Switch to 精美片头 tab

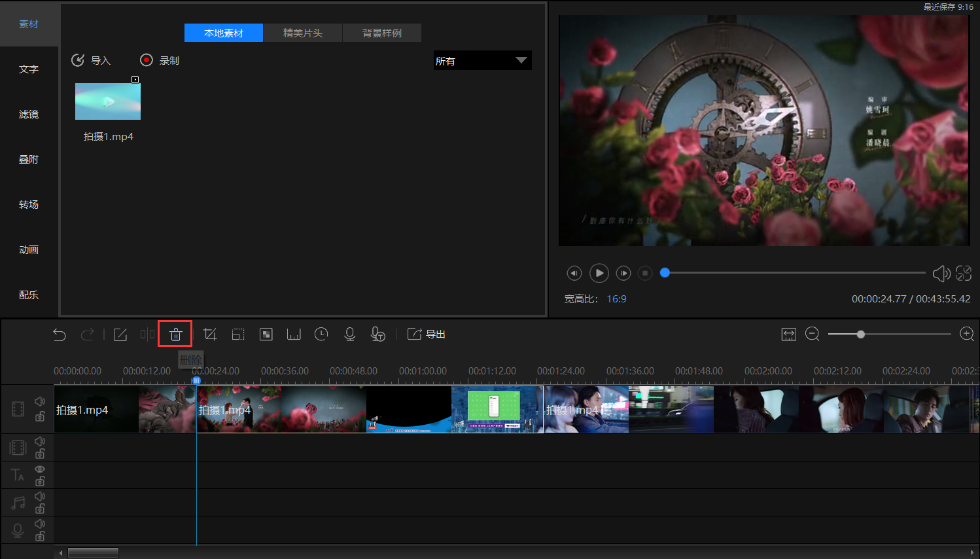coord(303,33)
